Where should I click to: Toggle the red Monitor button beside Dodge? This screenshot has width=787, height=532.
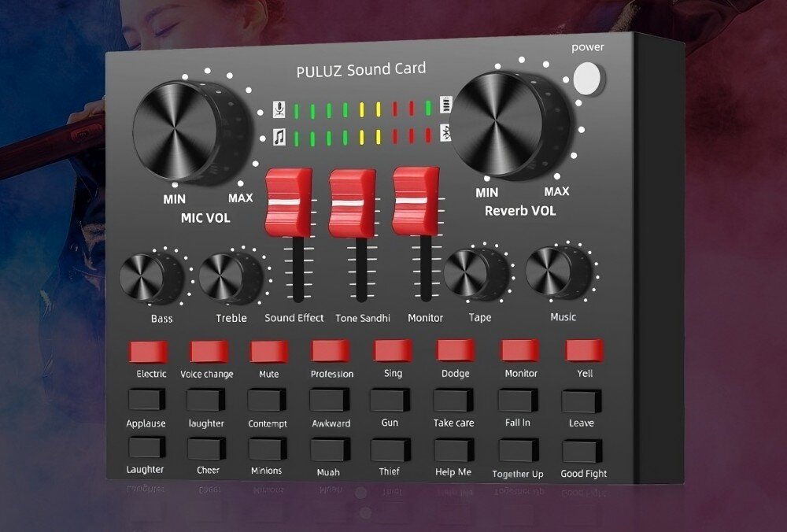click(x=519, y=350)
